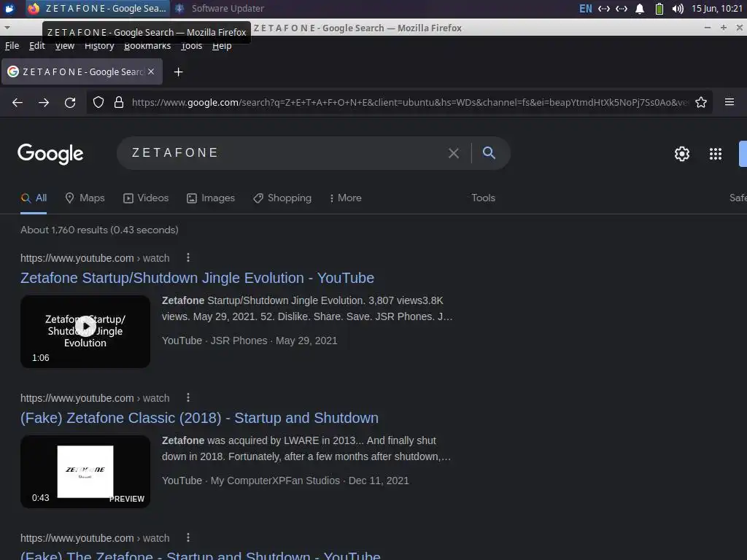Open (Fake) The Zetafone Startup and Shutdown link
This screenshot has height=560, width=747.
tap(200, 555)
